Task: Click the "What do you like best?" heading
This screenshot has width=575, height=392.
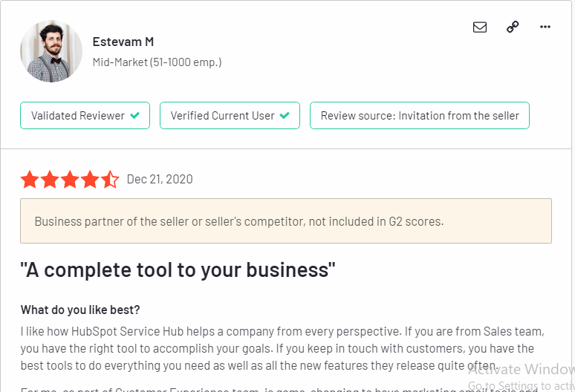Action: click(x=80, y=310)
